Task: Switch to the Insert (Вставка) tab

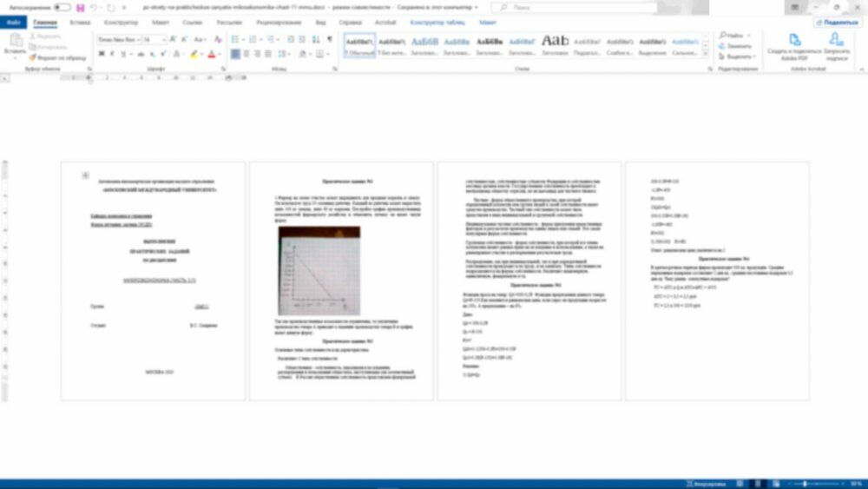Action: tap(80, 23)
